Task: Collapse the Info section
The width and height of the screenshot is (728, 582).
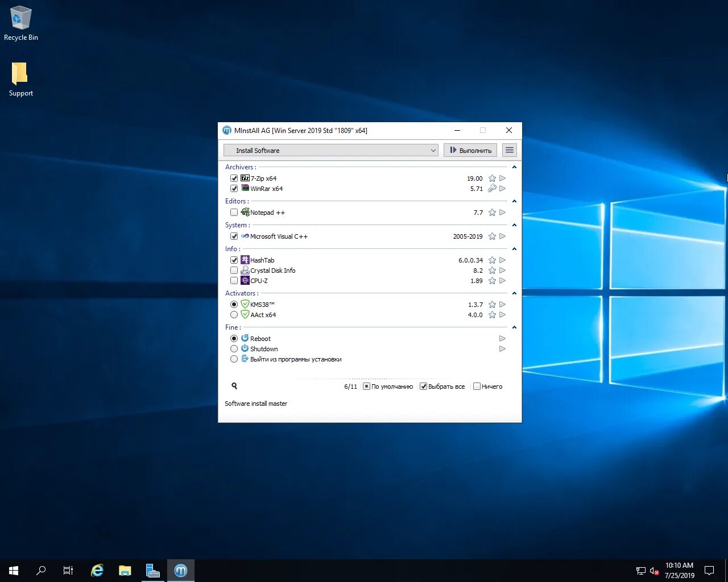Action: pyautogui.click(x=514, y=249)
